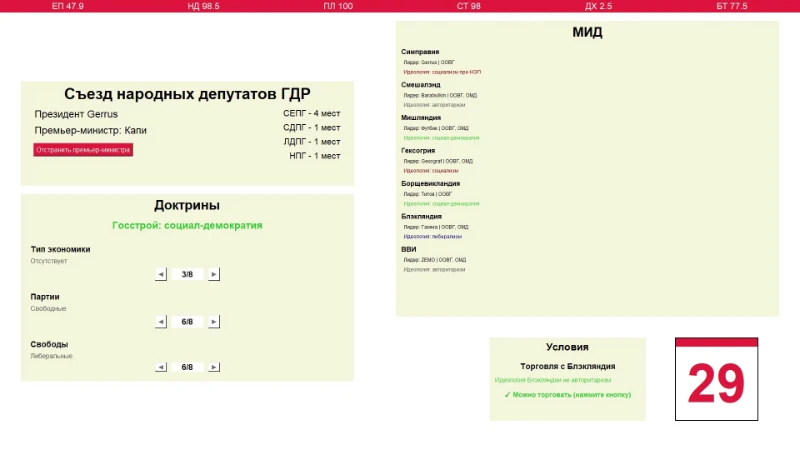This screenshot has width=800, height=450.
Task: Open the ВВИ country entry in МИД
Action: pos(409,249)
